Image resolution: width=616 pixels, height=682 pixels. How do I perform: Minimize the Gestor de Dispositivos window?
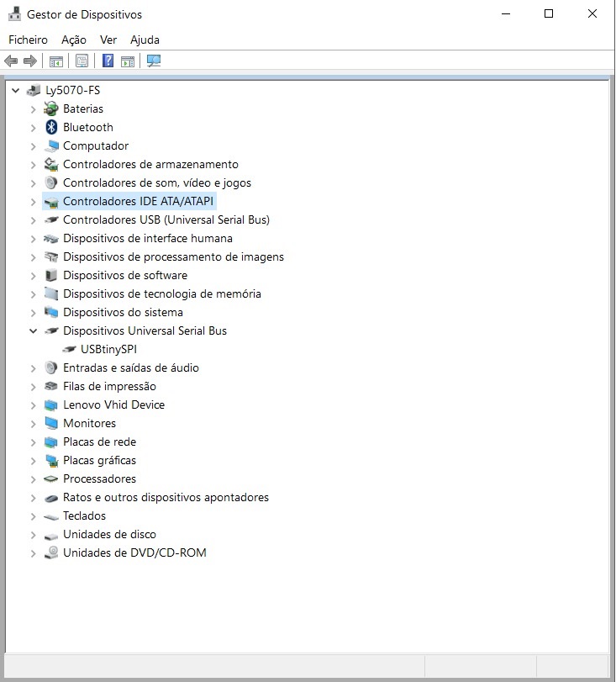coord(506,14)
